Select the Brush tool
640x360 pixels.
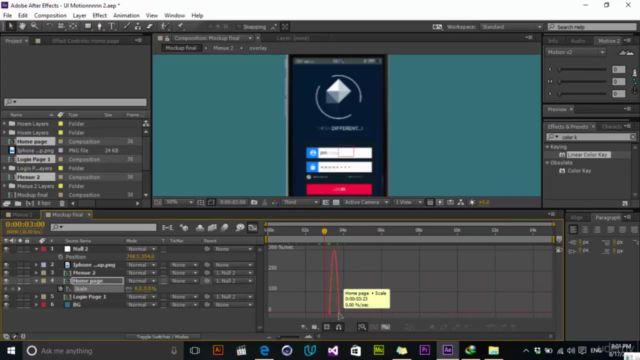point(127,27)
